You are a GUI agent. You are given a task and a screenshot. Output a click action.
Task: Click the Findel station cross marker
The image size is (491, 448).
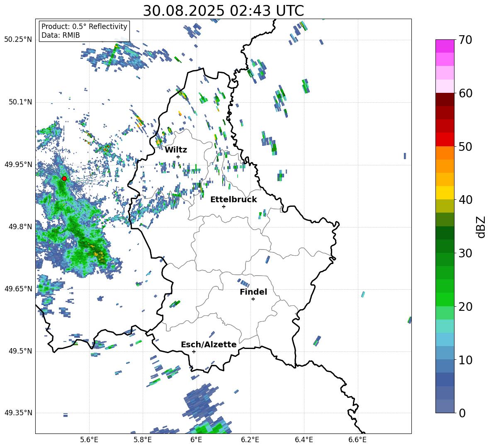click(253, 299)
